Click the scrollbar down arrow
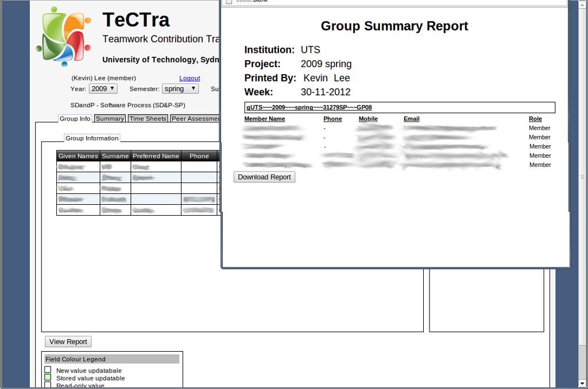Screen dimensions: 588x389 582,383
